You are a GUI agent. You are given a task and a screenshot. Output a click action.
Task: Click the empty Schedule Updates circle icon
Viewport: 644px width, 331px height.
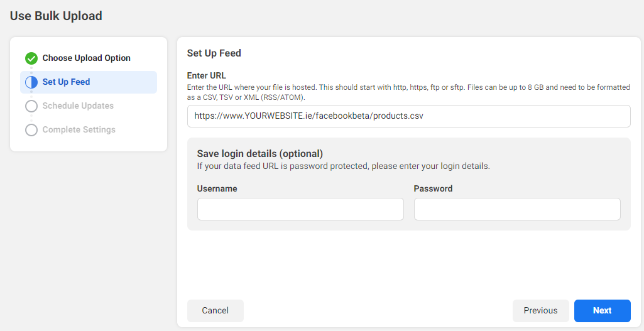(31, 106)
